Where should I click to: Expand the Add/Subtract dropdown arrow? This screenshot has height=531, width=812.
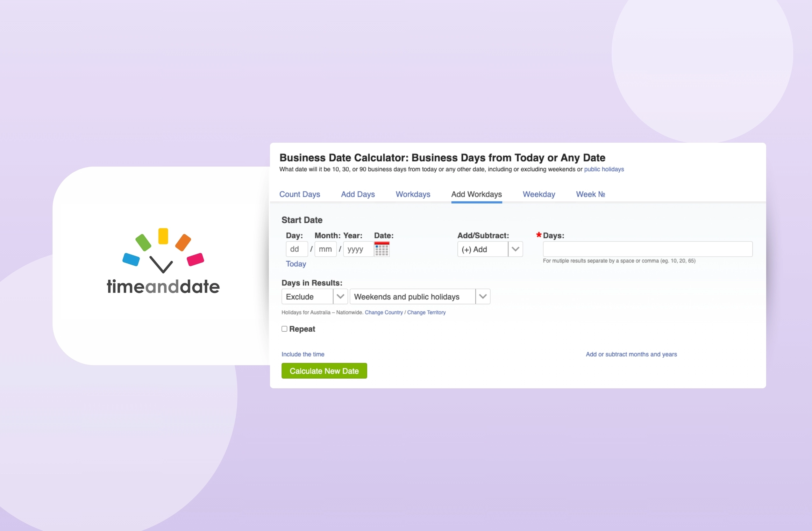tap(515, 249)
